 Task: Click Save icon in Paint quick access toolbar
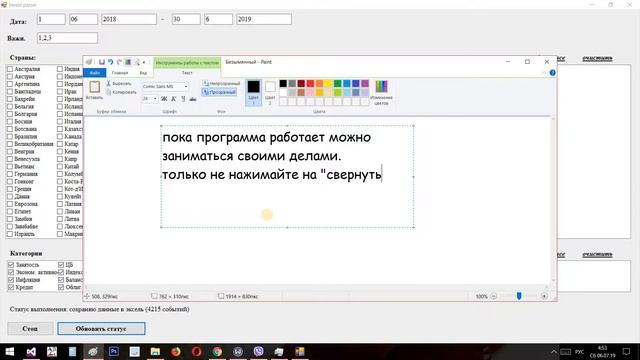(102, 62)
